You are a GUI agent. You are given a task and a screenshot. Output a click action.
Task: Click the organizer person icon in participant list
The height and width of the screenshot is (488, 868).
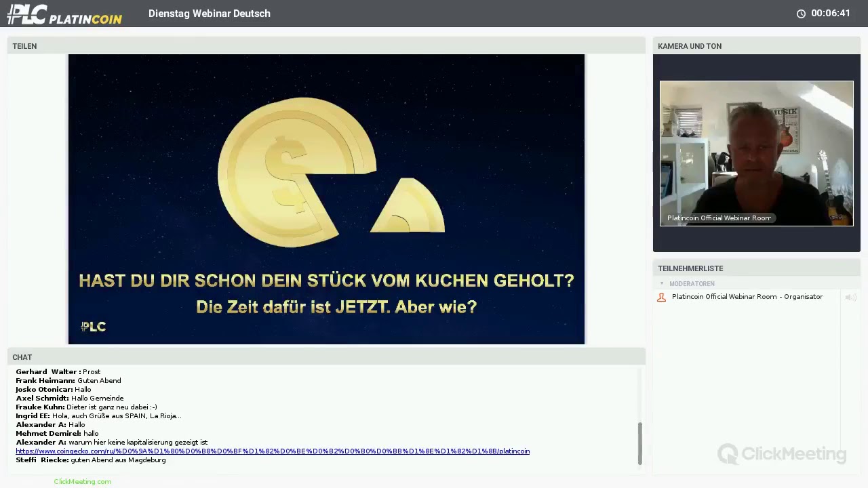[661, 297]
